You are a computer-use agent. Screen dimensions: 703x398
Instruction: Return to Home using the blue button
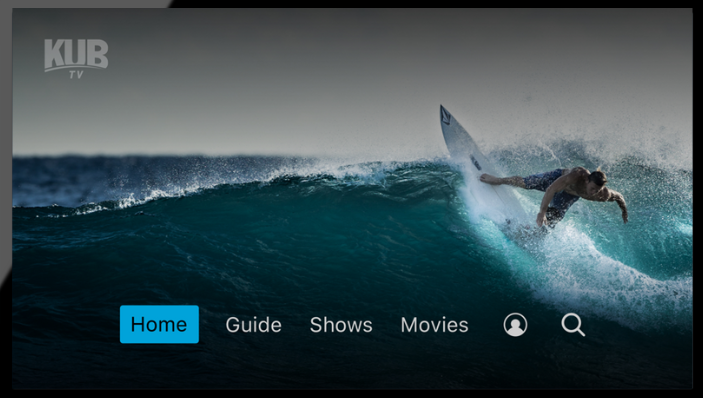(x=159, y=324)
